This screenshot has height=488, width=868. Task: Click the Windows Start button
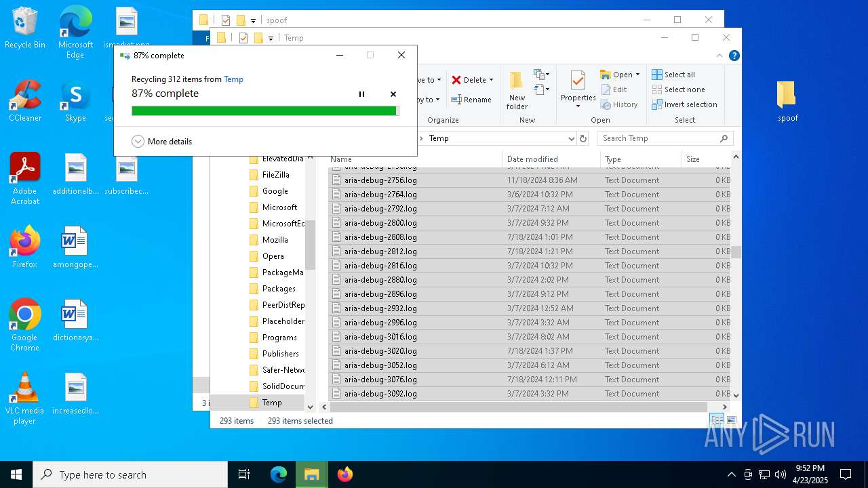pos(16,474)
